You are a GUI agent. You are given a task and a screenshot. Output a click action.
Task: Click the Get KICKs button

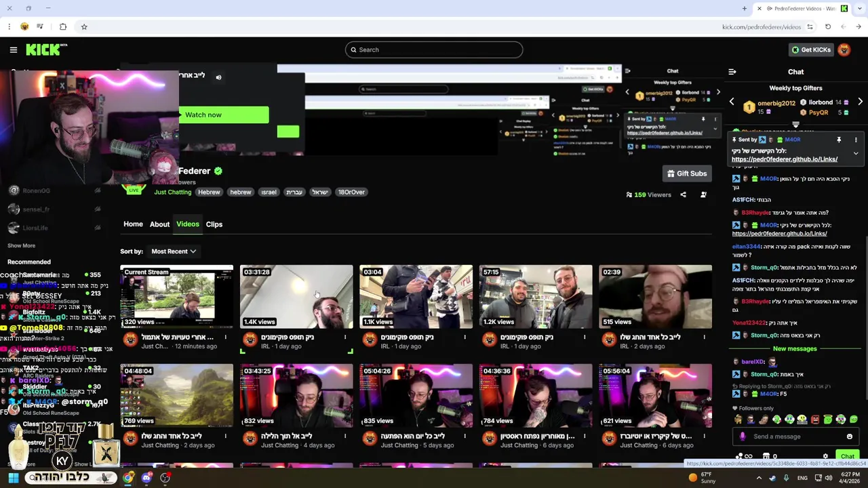[x=811, y=49]
